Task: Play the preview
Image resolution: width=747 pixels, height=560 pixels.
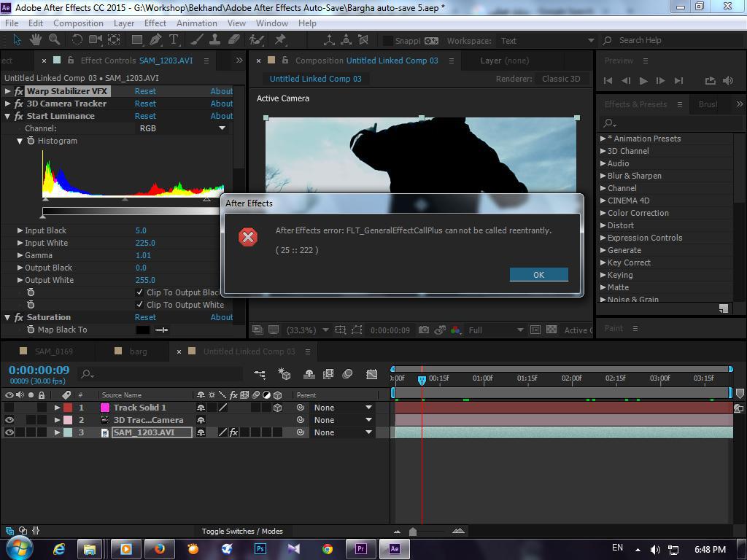Action: tap(643, 80)
